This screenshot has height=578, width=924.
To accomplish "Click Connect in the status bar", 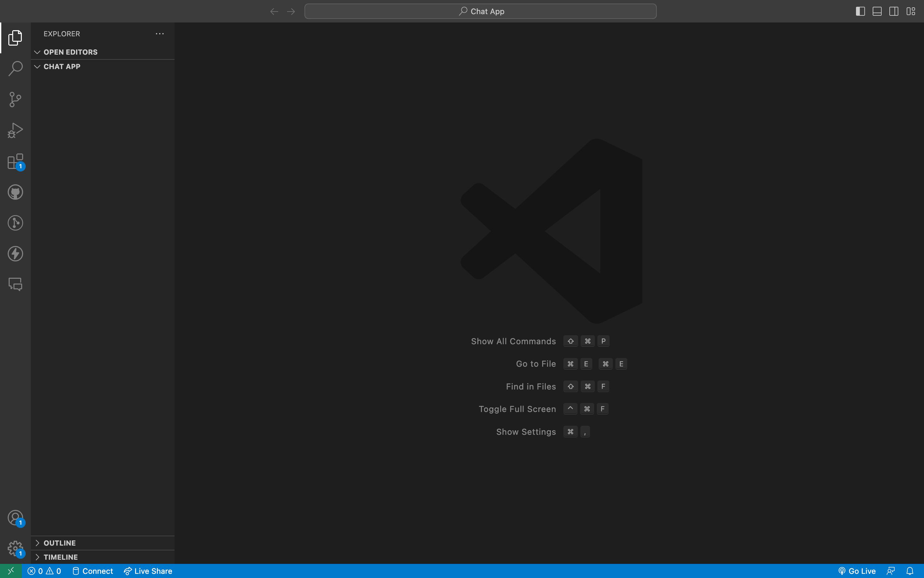I will point(93,571).
